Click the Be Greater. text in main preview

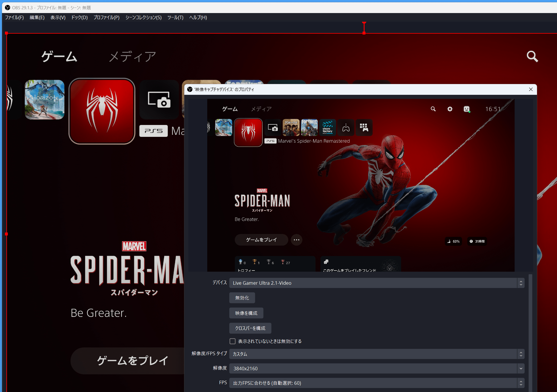click(99, 313)
